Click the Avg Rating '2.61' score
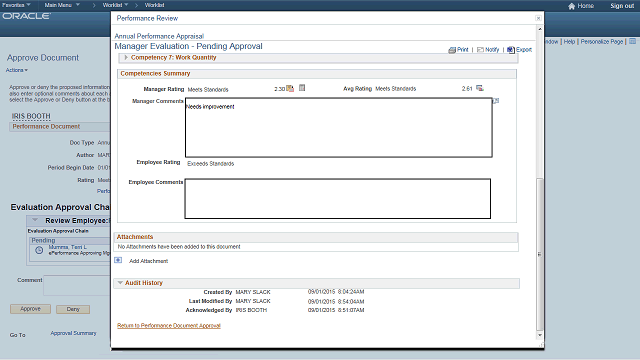This screenshot has height=360, width=640. (x=467, y=89)
